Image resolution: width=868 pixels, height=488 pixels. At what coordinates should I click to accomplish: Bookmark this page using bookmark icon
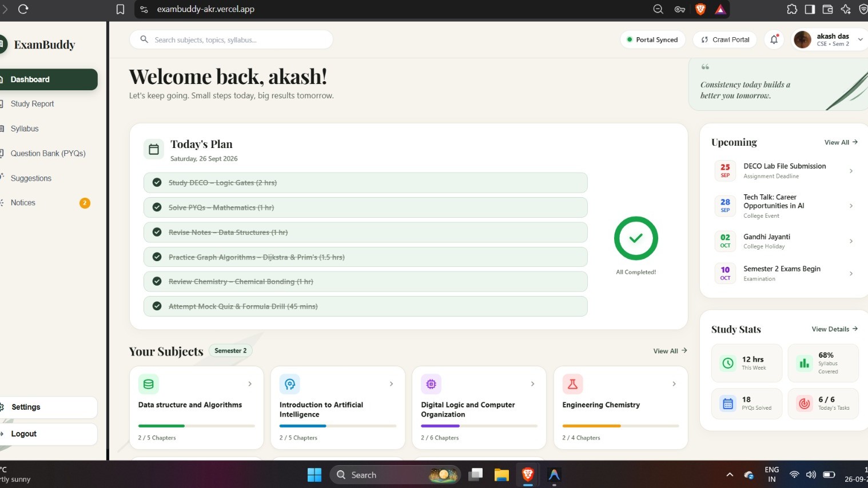click(120, 9)
